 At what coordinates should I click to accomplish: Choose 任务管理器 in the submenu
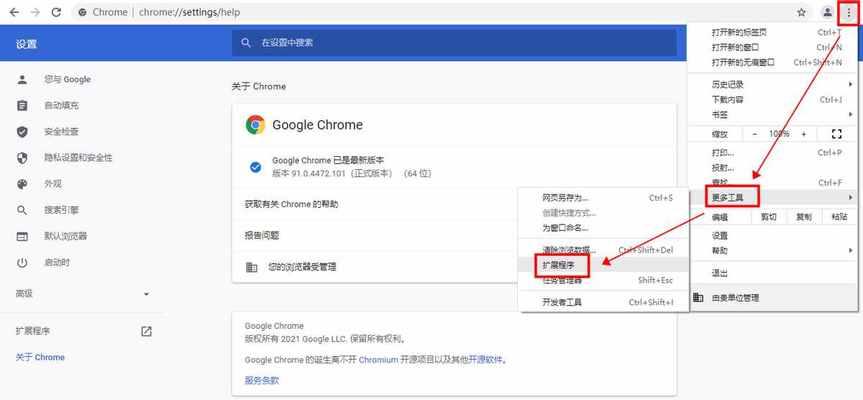pyautogui.click(x=604, y=281)
